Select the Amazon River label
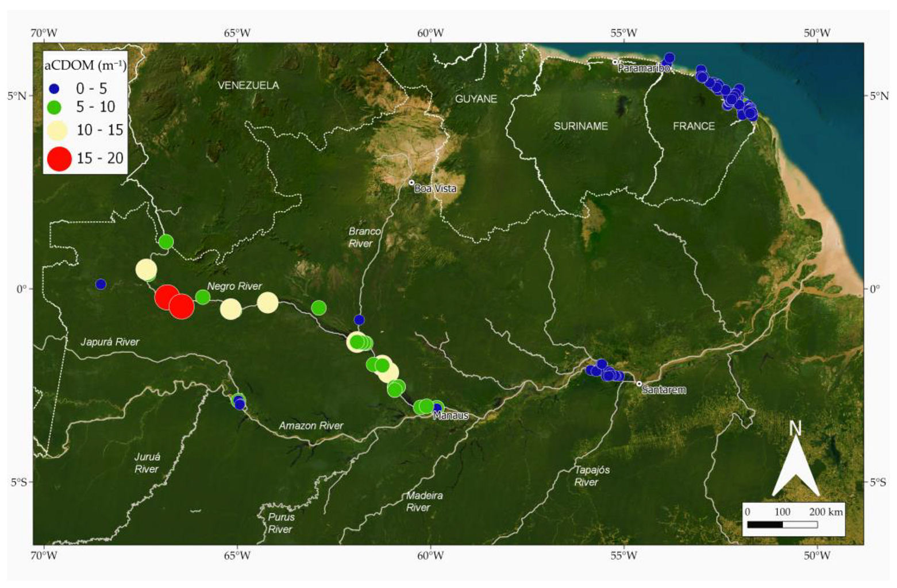Image resolution: width=897 pixels, height=588 pixels. point(312,425)
